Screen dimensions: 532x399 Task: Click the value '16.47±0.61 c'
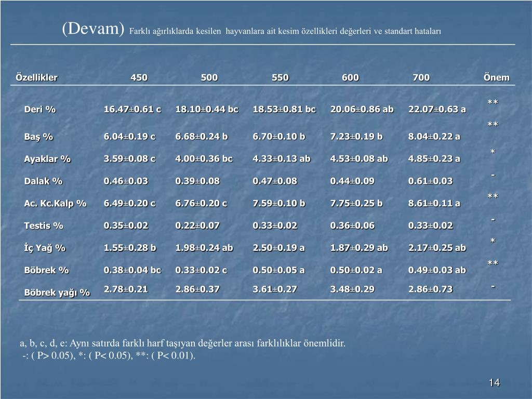(x=132, y=109)
